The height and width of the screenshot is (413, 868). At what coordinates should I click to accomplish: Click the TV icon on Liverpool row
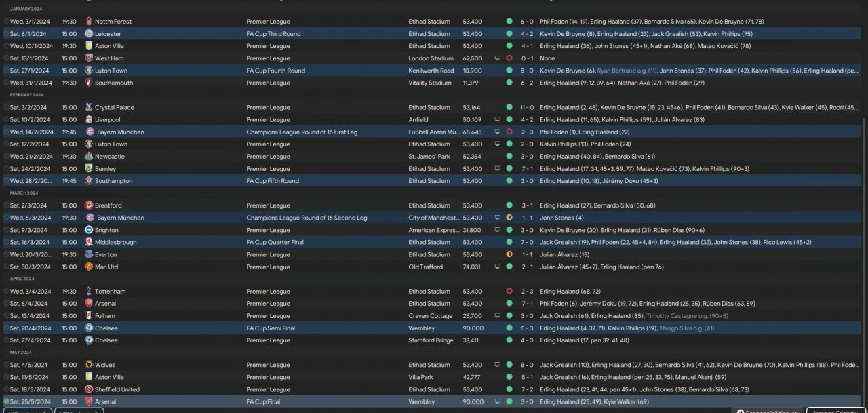(x=497, y=119)
